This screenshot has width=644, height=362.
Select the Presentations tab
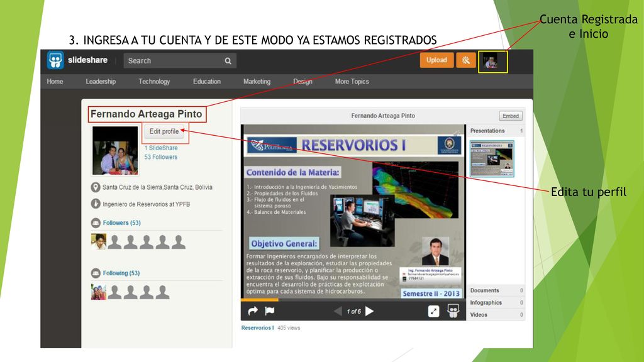click(496, 131)
